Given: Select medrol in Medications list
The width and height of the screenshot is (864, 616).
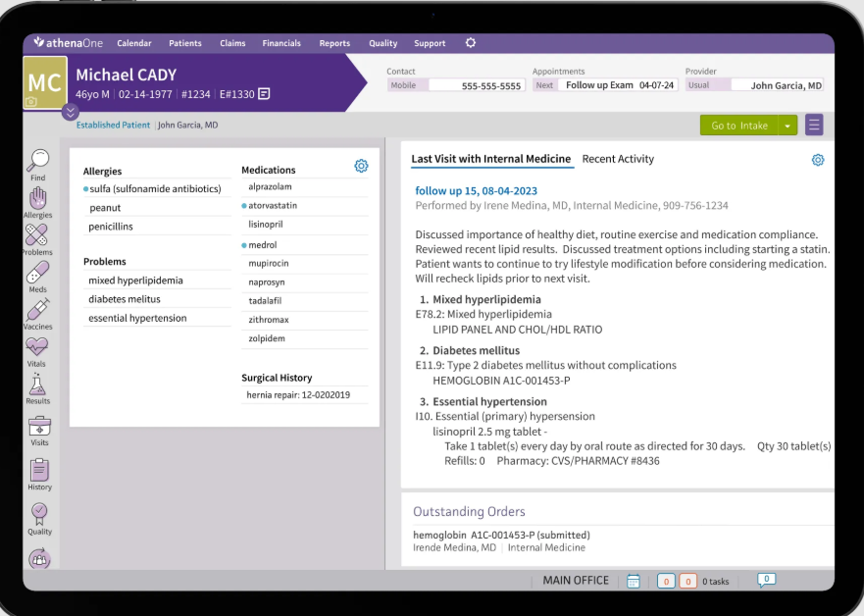Looking at the screenshot, I should click(x=305, y=244).
